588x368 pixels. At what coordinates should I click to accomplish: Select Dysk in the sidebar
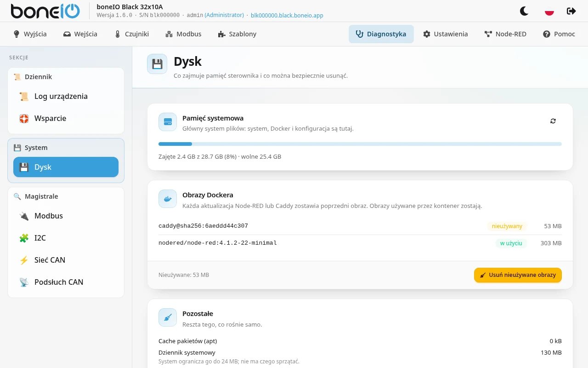click(x=66, y=167)
